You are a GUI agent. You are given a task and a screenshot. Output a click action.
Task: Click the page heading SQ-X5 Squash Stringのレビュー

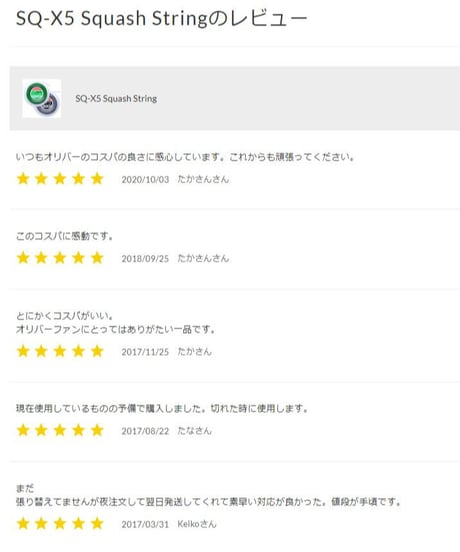click(162, 18)
